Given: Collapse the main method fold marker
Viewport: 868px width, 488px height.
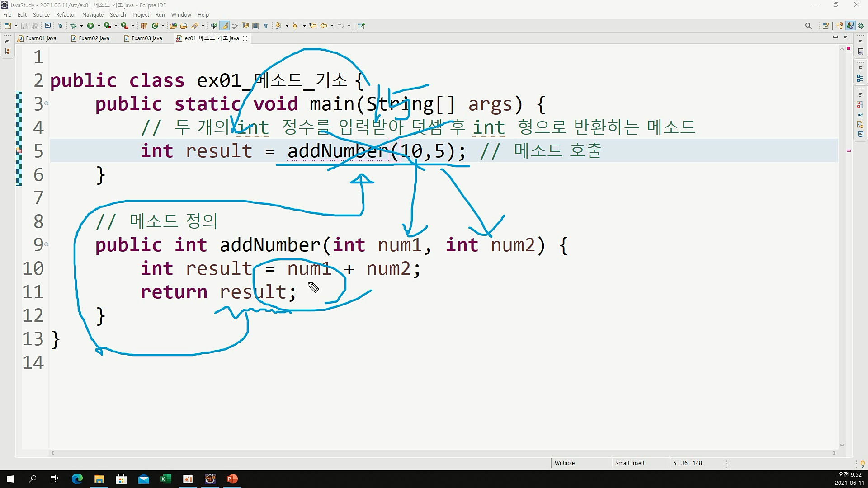Looking at the screenshot, I should tap(46, 103).
